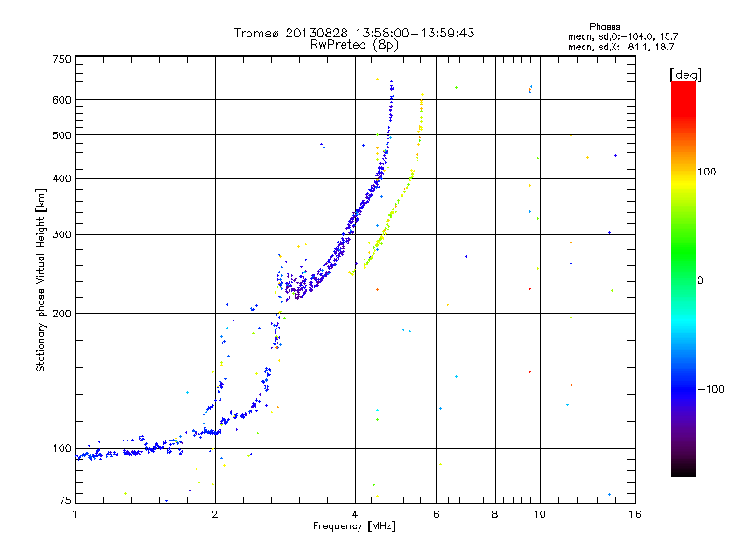Click the plot title 'Tromsø 20130828 13:58:00-13:59:43'

[x=354, y=33]
